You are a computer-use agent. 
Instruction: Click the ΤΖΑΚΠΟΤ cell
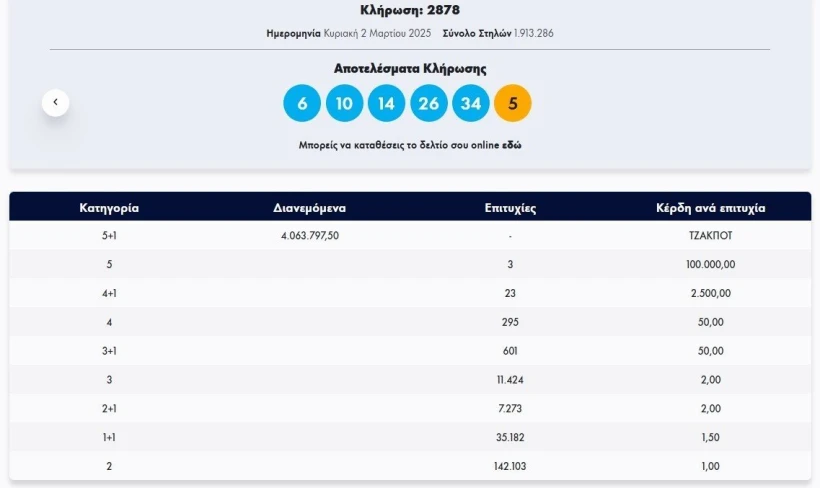coord(711,235)
